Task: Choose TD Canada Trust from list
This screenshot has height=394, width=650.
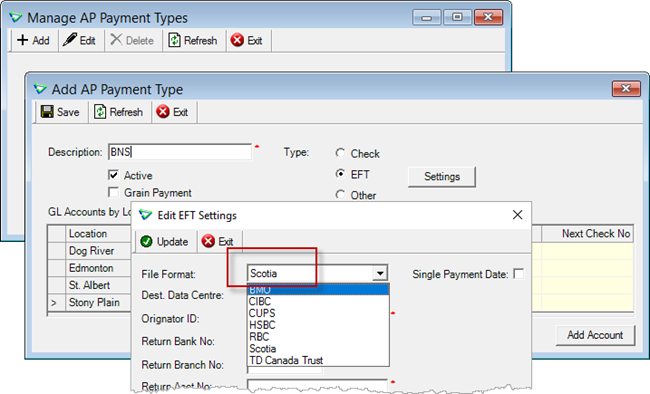Action: tap(318, 360)
